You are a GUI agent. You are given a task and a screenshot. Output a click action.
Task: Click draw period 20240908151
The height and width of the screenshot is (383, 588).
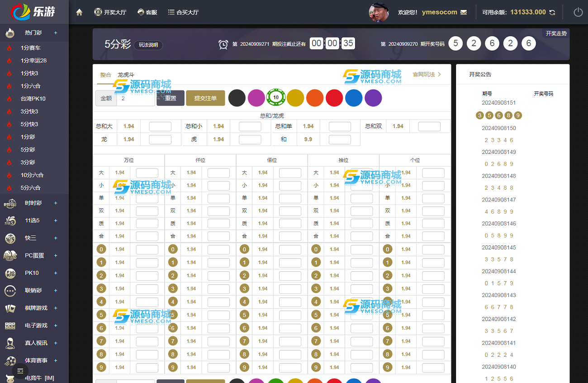(x=499, y=103)
